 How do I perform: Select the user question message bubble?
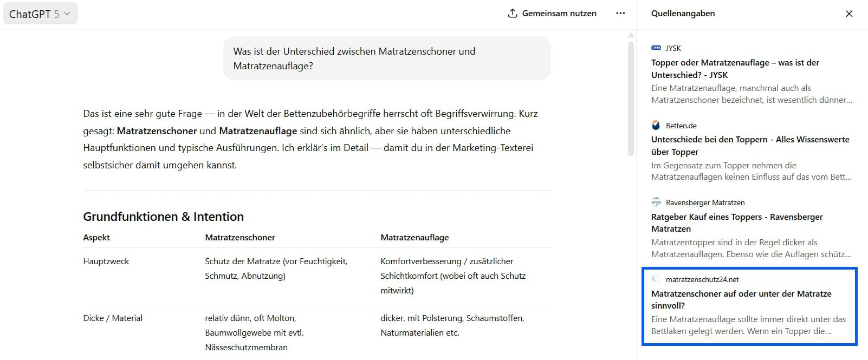point(386,58)
